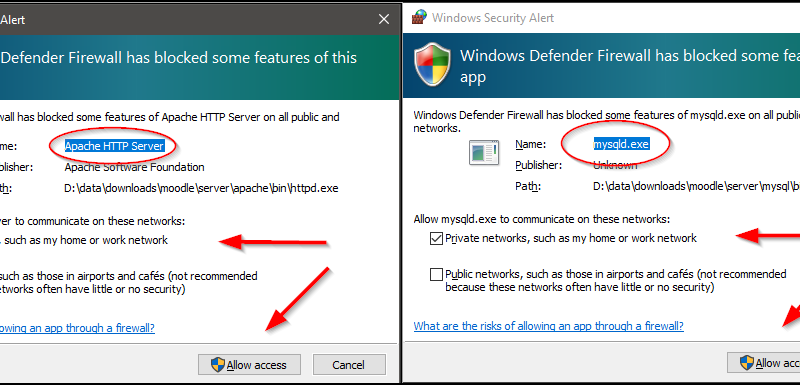The width and height of the screenshot is (800, 385).
Task: Click the mysqld path text field
Action: point(696,186)
